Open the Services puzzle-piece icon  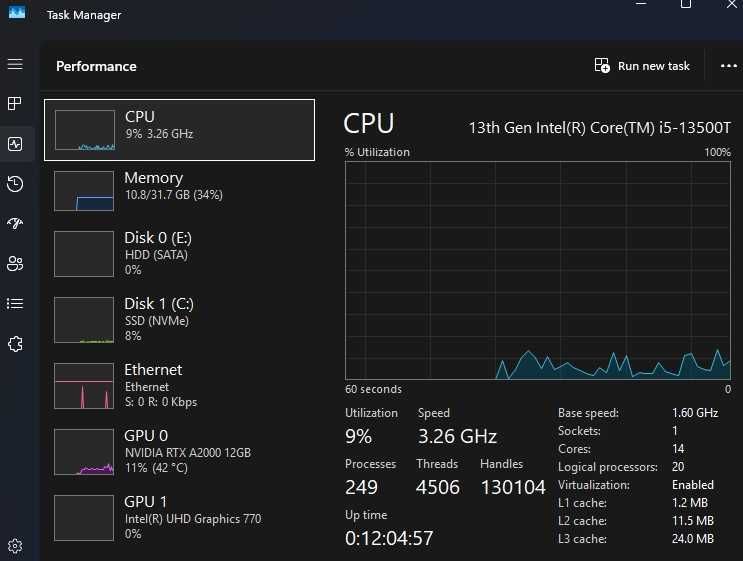click(x=15, y=344)
